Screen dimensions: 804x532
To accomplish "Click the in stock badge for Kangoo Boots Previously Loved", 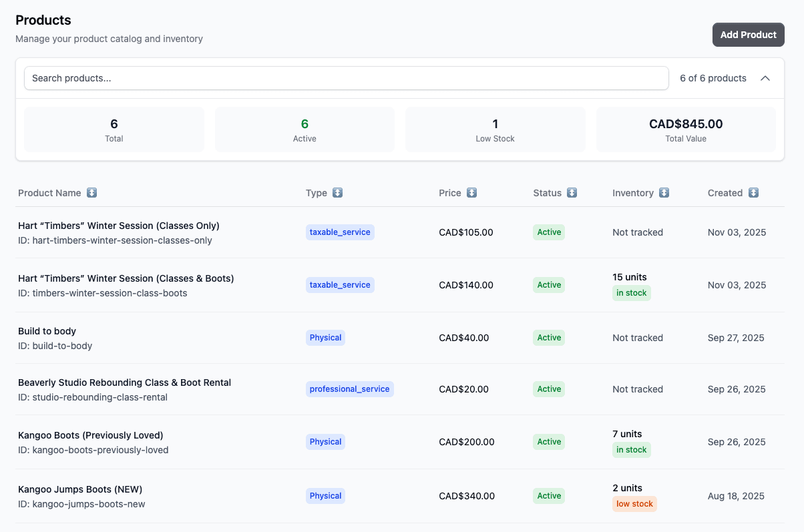I will (x=631, y=449).
